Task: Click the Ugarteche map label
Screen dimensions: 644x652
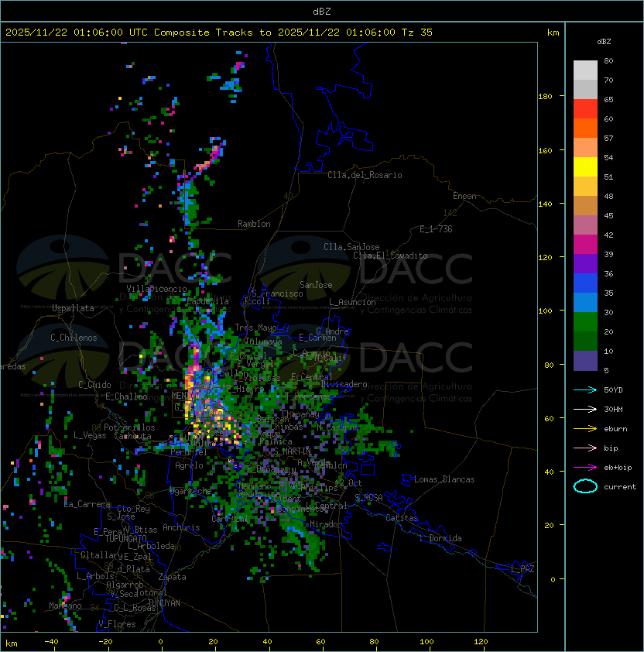Action: point(190,491)
